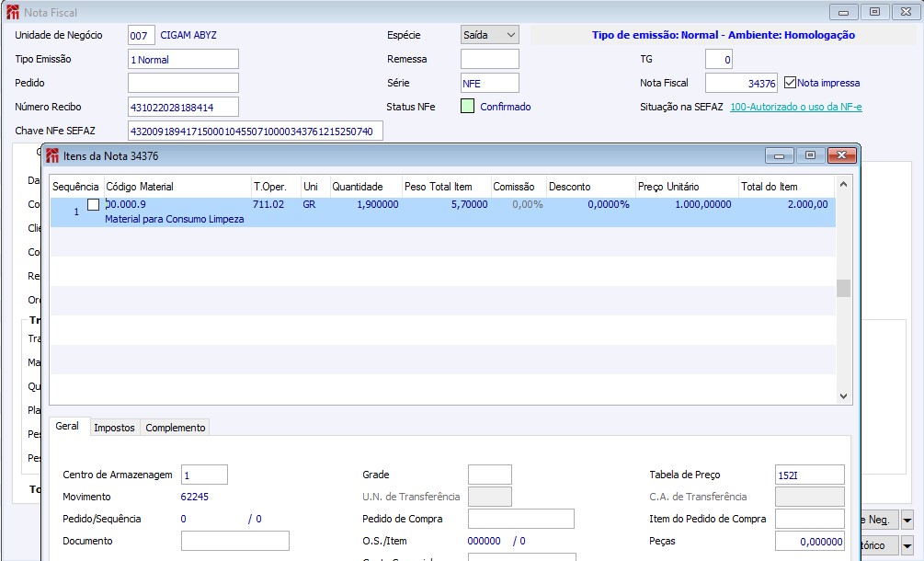This screenshot has height=561, width=924.
Task: Click the total cell 2.000,00
Action: point(807,204)
